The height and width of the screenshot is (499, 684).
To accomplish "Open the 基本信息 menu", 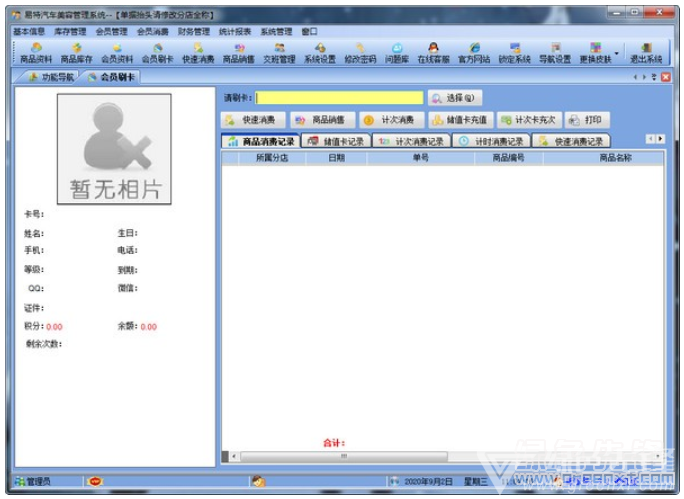I will [x=29, y=31].
